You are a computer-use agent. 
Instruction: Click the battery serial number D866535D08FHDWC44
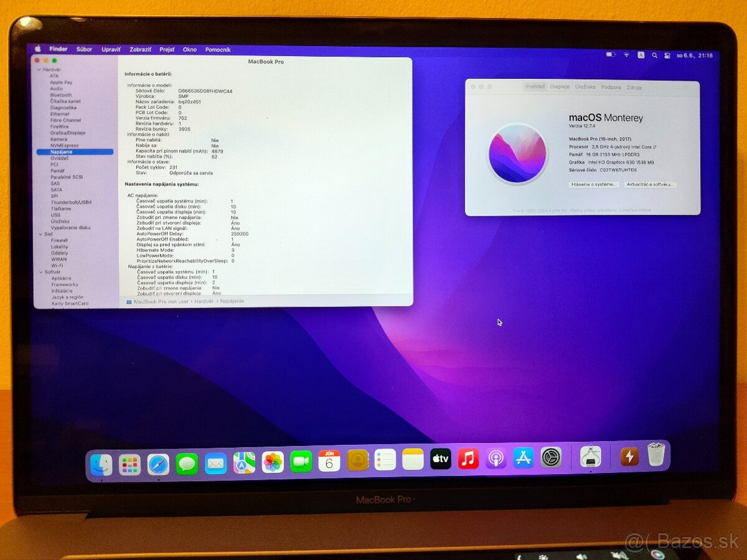pyautogui.click(x=205, y=91)
